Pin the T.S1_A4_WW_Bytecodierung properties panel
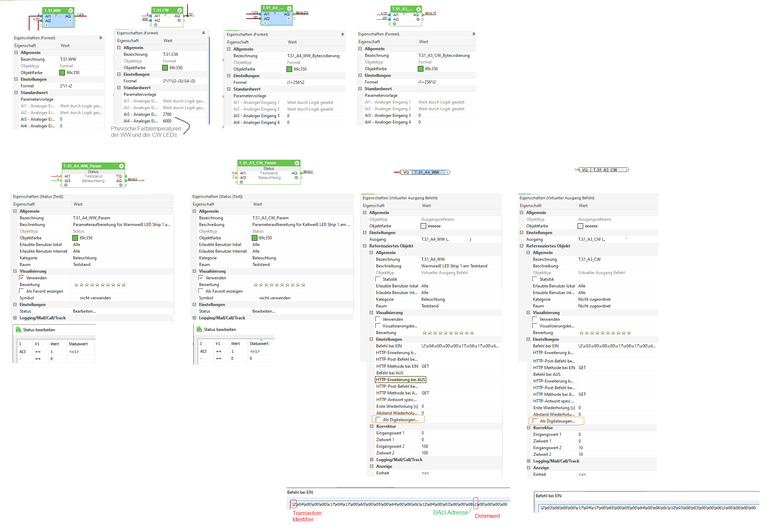Screen dimensions: 771x532 point(342,34)
